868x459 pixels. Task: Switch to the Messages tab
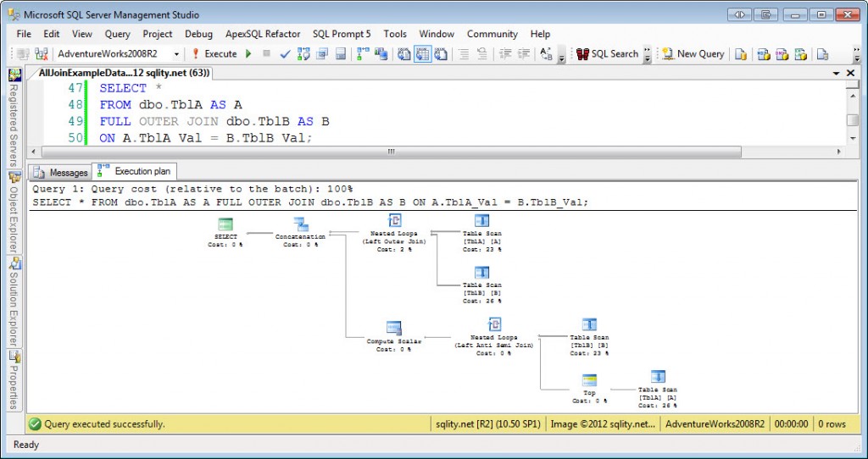tap(61, 172)
